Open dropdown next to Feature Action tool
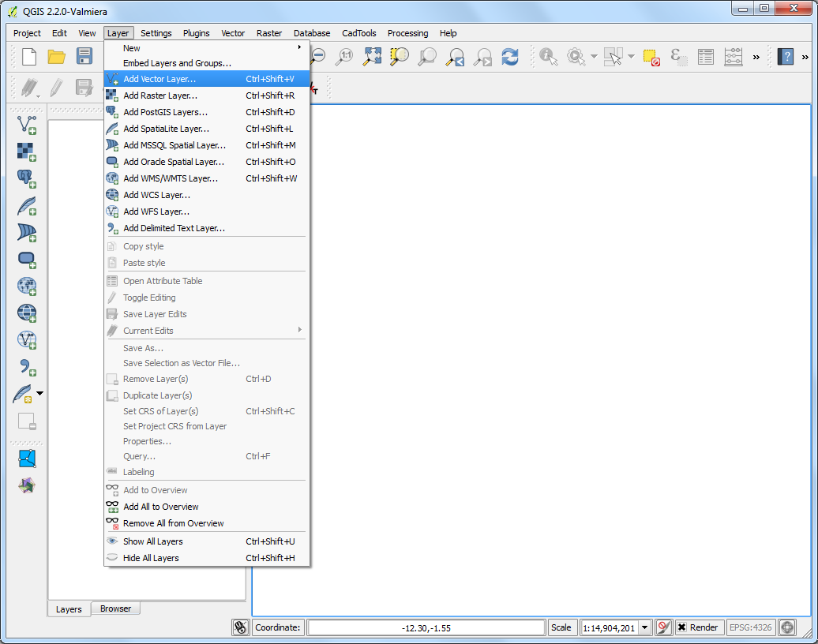 pos(594,56)
